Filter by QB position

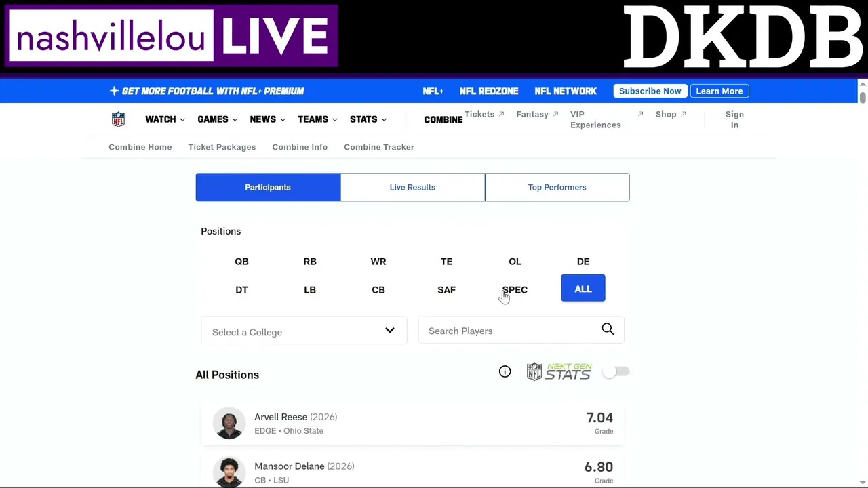tap(241, 261)
